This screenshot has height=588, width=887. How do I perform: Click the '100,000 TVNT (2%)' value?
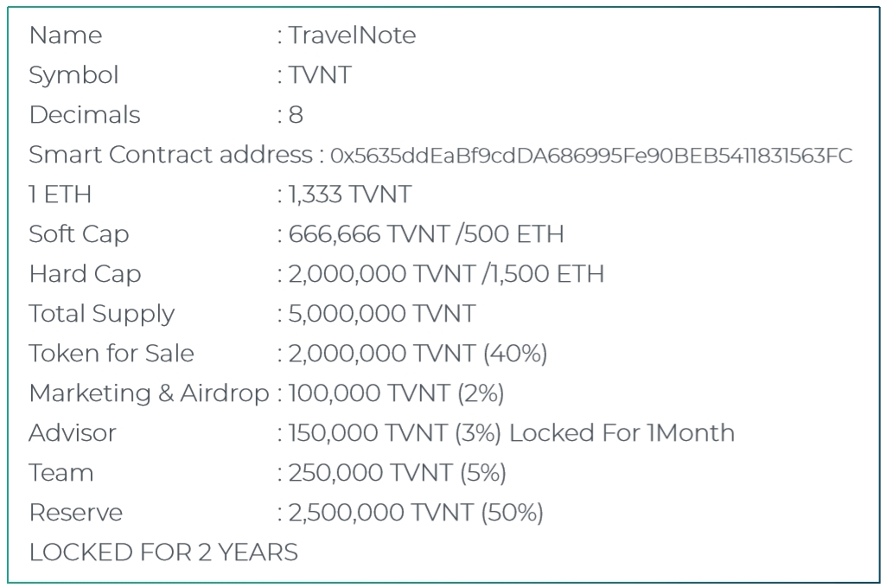(x=396, y=393)
